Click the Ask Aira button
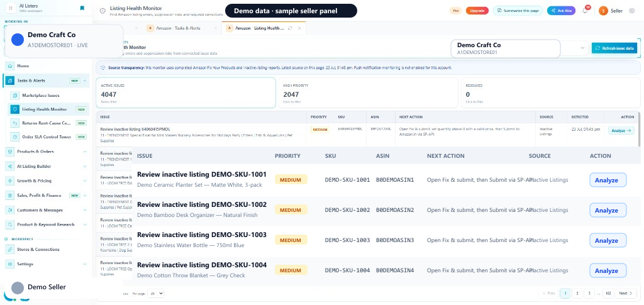This screenshot has height=305, width=644. tap(561, 11)
